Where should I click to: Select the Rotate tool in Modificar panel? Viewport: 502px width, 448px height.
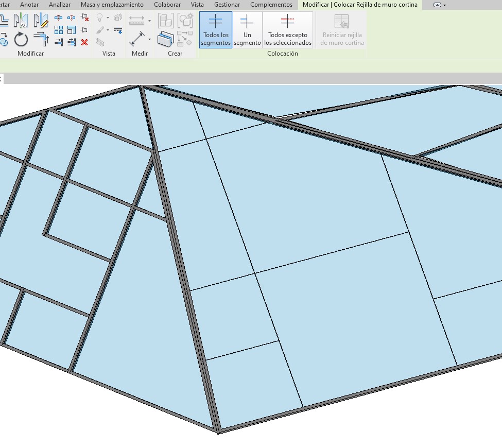point(21,39)
